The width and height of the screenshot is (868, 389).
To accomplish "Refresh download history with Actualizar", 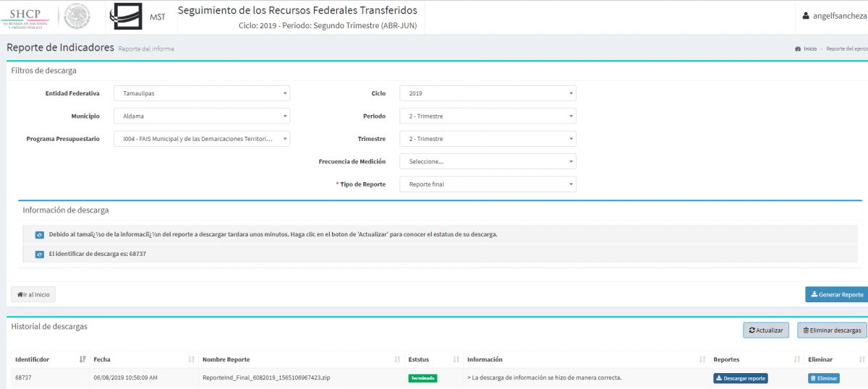I will point(765,330).
